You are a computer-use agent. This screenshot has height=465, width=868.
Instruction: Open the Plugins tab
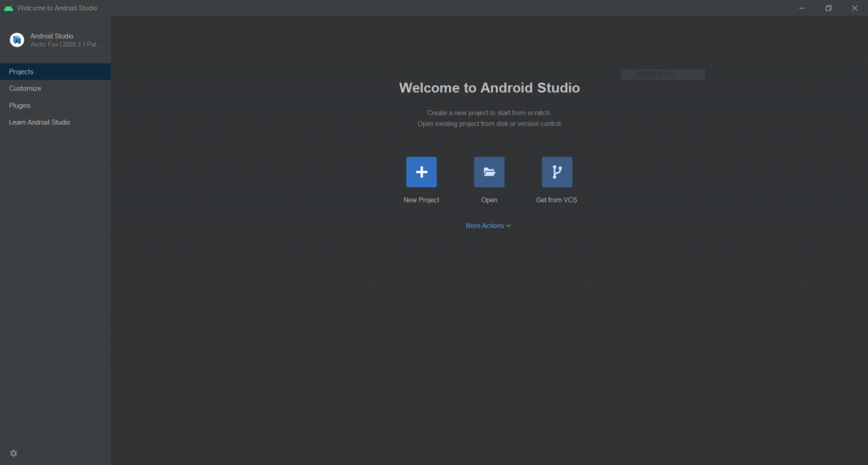[x=55, y=105]
